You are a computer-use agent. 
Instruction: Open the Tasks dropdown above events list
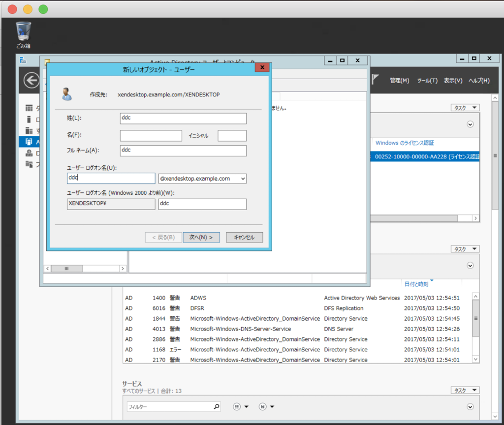(465, 249)
